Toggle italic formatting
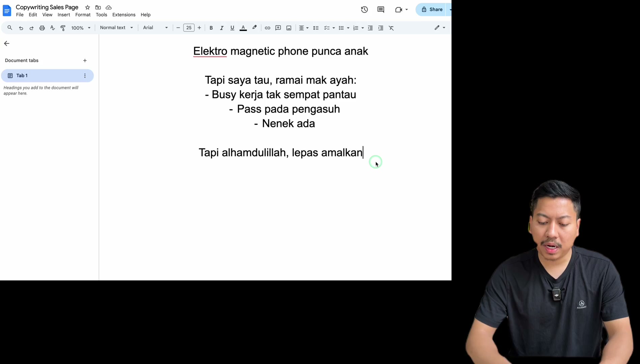Image resolution: width=640 pixels, height=364 pixels. pyautogui.click(x=222, y=28)
